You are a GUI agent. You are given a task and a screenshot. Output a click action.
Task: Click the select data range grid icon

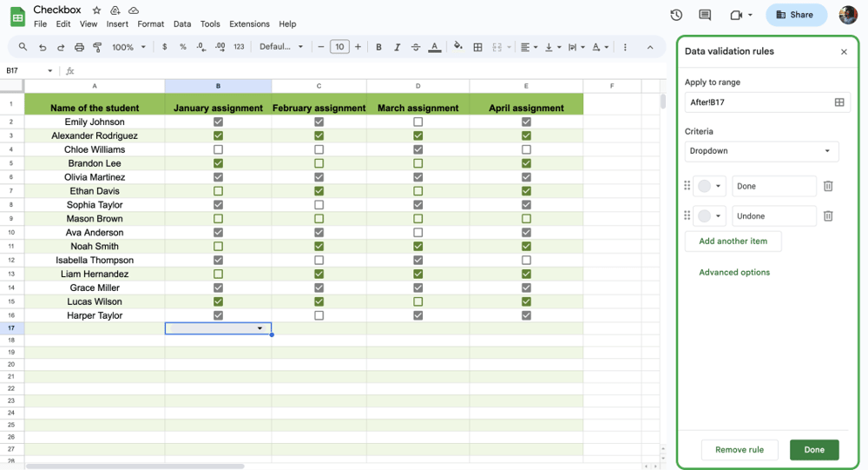click(839, 103)
